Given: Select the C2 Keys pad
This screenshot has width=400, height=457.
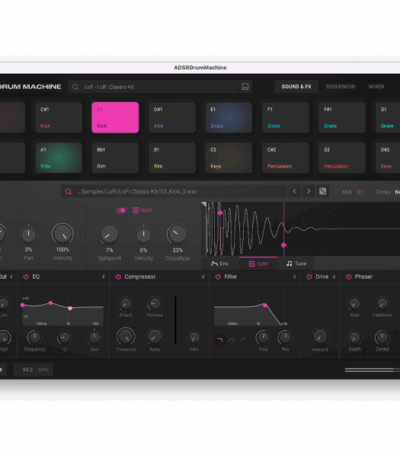Looking at the screenshot, I should coord(229,158).
